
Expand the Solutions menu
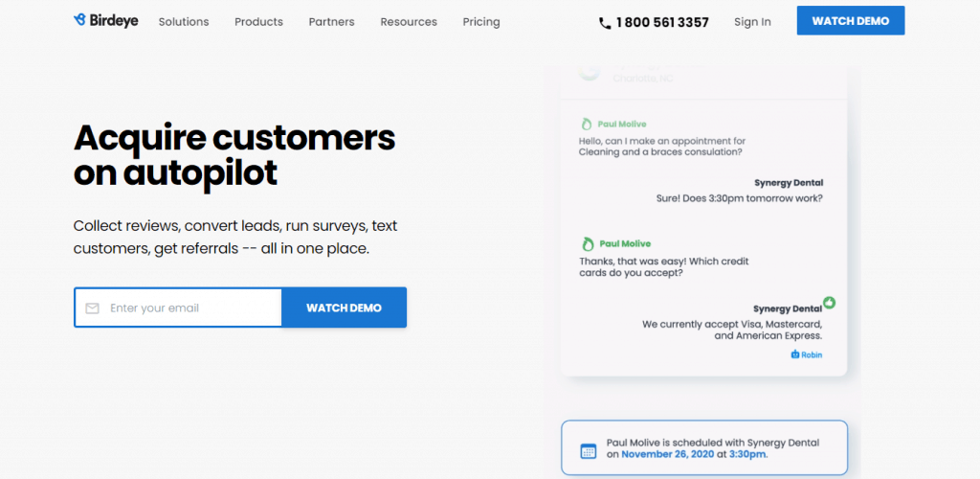tap(184, 22)
